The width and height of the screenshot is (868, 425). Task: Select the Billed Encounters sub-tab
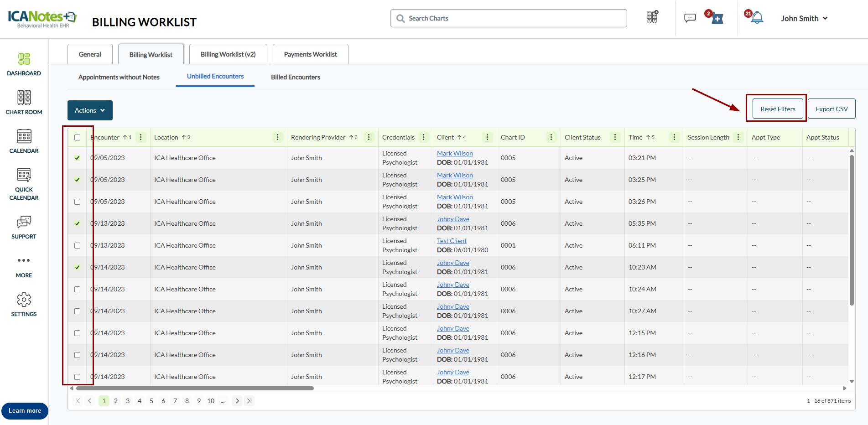[295, 77]
